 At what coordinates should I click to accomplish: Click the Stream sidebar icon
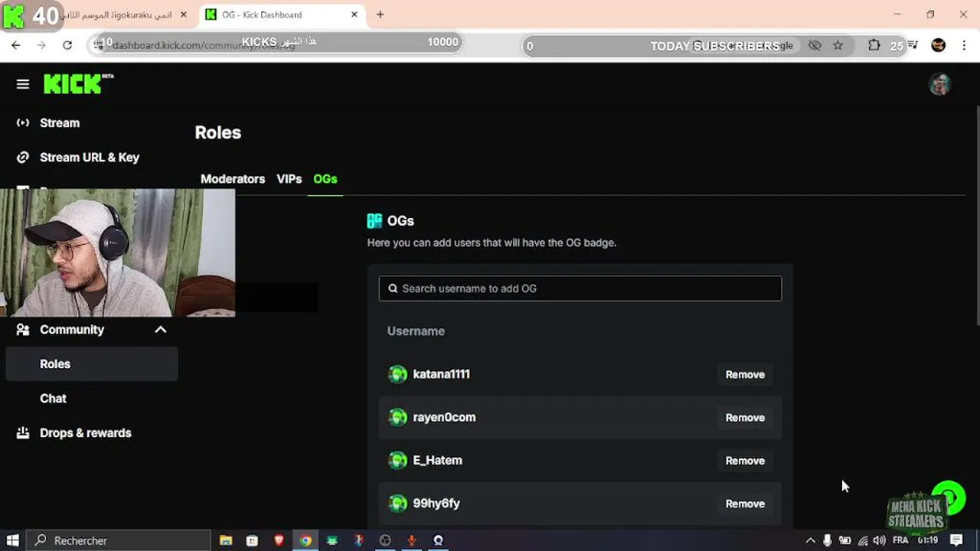pyautogui.click(x=23, y=122)
